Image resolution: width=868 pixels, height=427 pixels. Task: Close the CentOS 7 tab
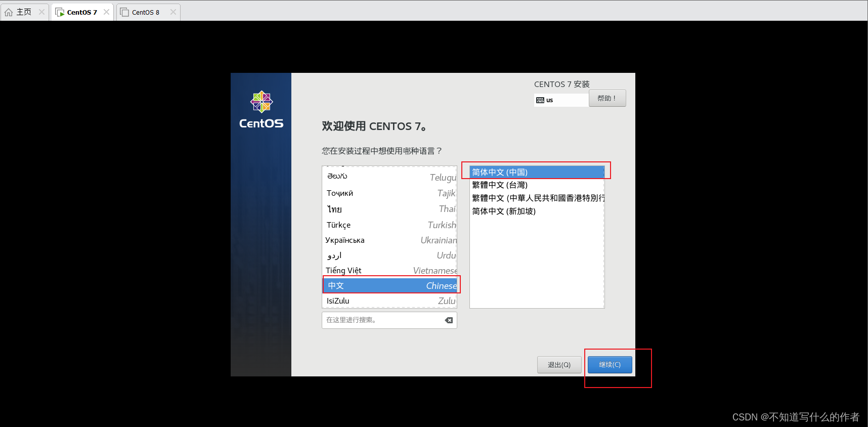[x=106, y=12]
